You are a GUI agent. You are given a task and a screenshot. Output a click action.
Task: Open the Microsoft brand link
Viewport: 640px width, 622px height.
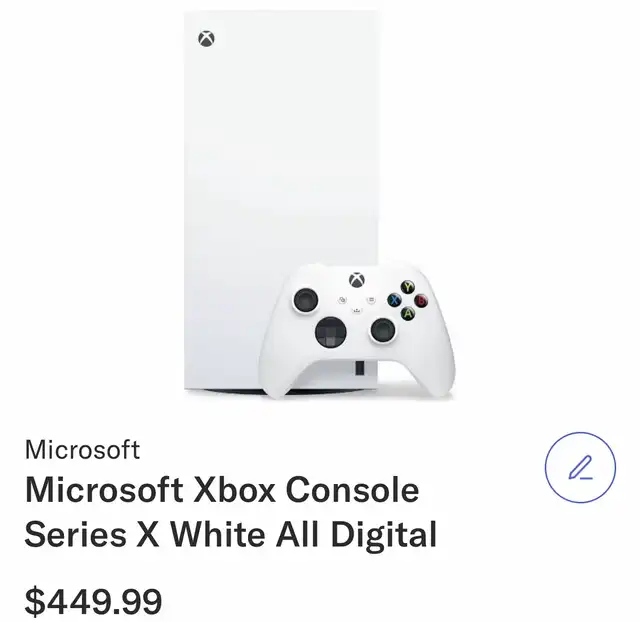coord(82,450)
